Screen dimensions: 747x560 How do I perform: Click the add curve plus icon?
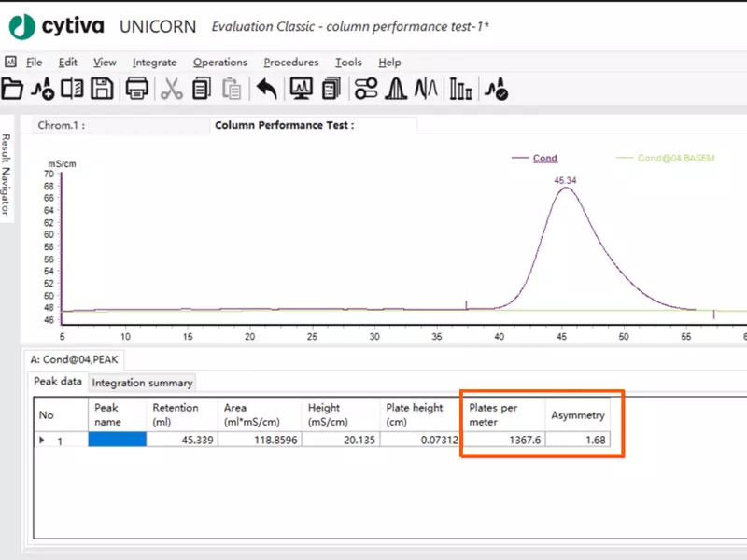(42, 90)
